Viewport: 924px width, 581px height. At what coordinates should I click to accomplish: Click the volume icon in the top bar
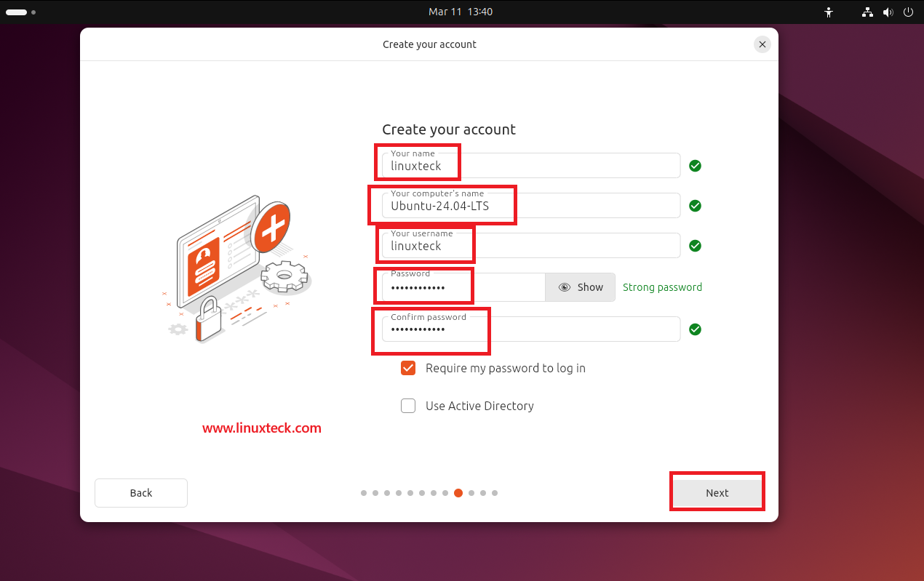point(888,12)
